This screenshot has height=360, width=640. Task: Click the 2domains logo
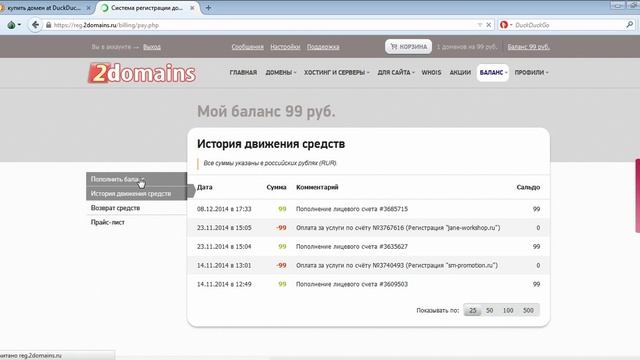(142, 73)
